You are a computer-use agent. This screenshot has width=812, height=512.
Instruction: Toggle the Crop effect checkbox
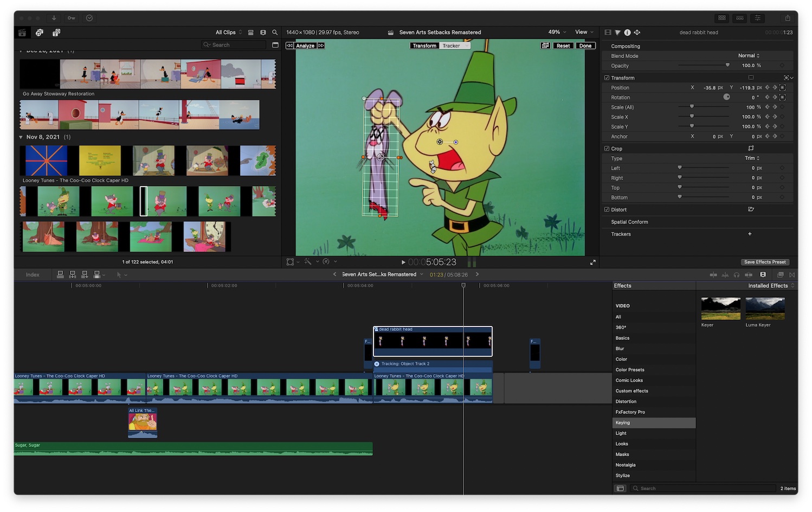pos(607,148)
